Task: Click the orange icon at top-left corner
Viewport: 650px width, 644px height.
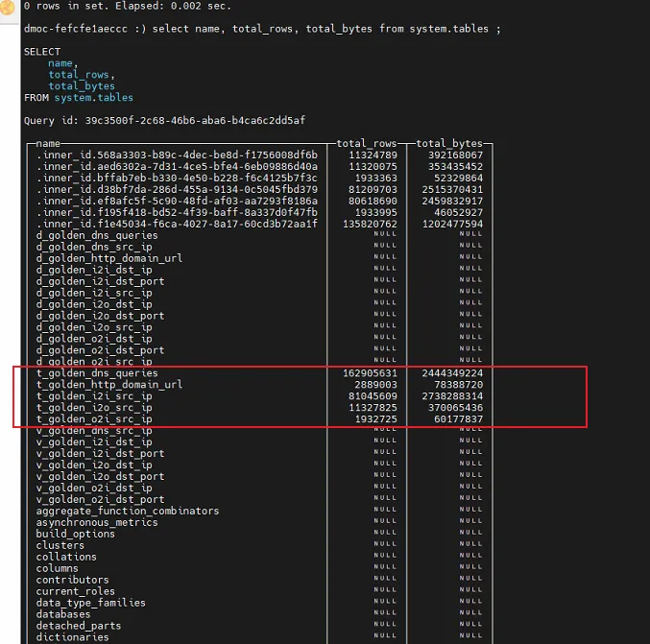Action: [x=7, y=7]
